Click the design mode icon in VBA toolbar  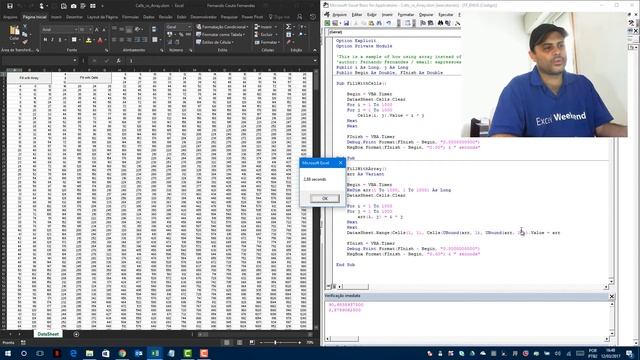(x=457, y=23)
